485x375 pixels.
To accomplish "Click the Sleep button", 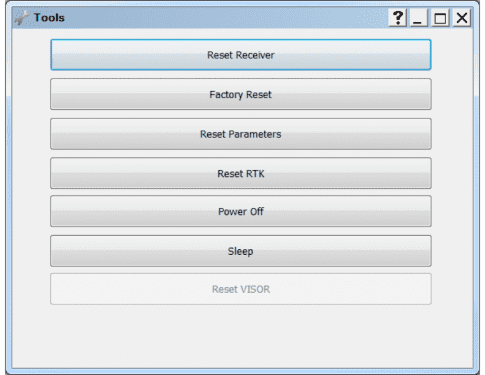I will 241,251.
